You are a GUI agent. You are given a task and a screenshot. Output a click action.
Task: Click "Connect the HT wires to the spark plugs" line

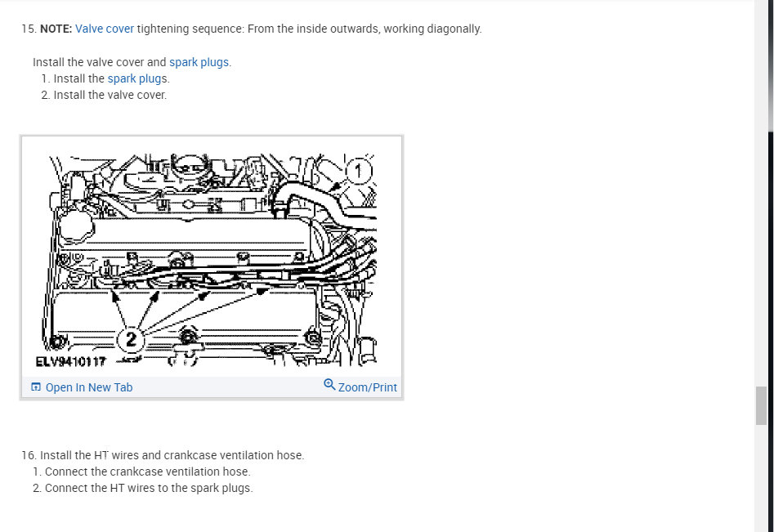pos(149,488)
